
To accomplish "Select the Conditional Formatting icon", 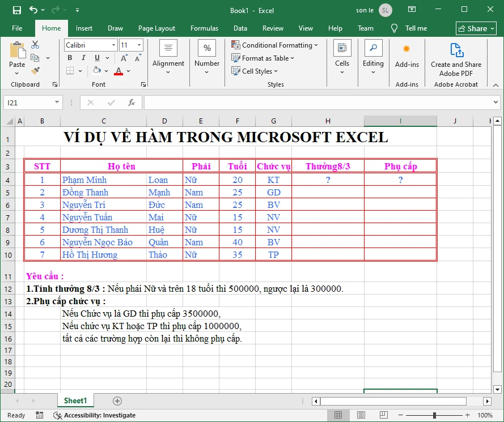I will pos(237,45).
